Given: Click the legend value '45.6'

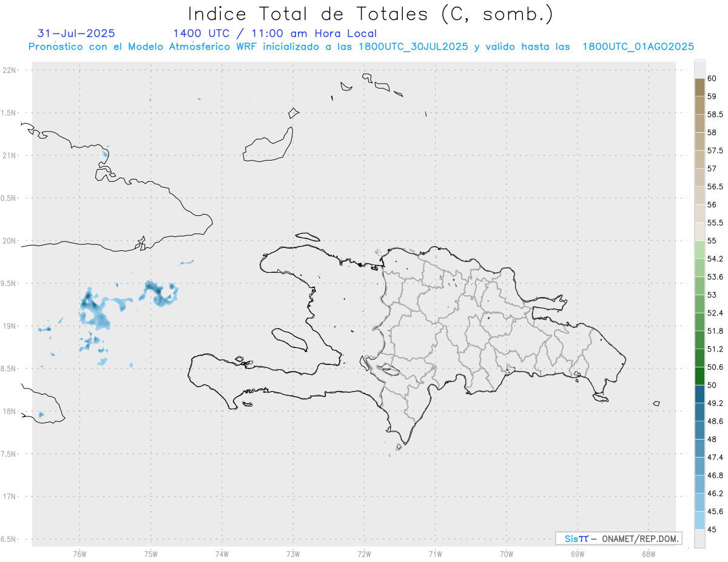Looking at the screenshot, I should click(715, 511).
